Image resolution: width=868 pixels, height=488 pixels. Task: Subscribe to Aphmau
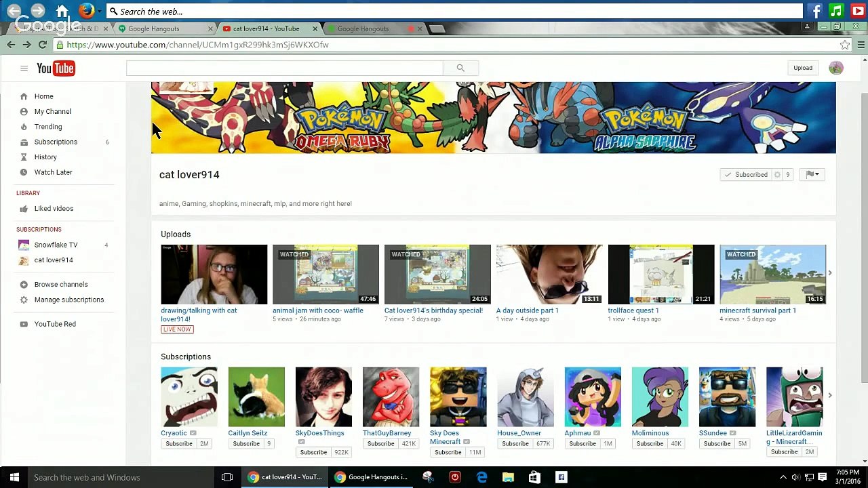[583, 444]
